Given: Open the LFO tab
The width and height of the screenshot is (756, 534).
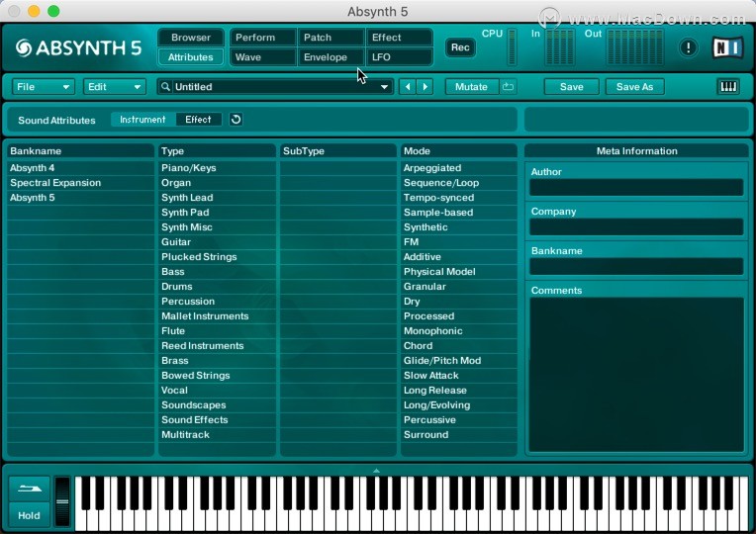Looking at the screenshot, I should (400, 57).
